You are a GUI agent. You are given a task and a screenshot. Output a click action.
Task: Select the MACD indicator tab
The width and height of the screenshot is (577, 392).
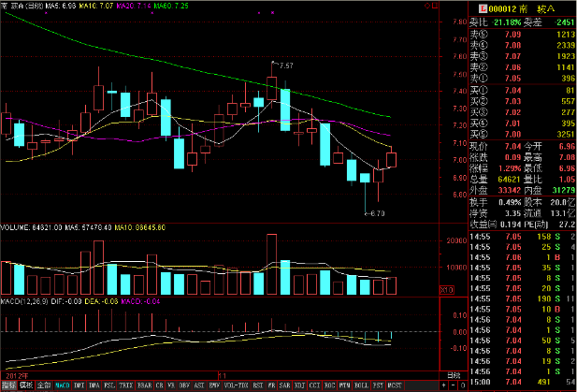pos(63,385)
